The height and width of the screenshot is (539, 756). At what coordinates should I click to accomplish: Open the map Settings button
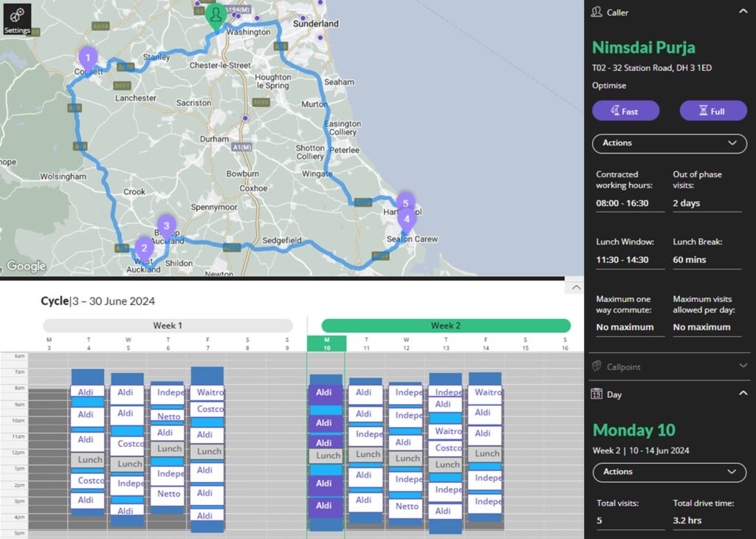(18, 19)
